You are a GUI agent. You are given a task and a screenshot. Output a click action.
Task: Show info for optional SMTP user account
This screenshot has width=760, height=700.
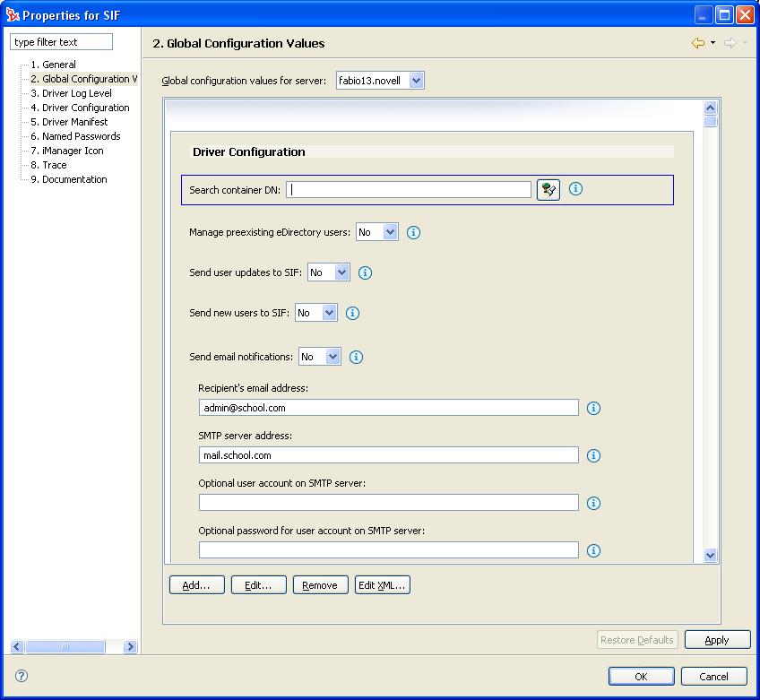[593, 503]
